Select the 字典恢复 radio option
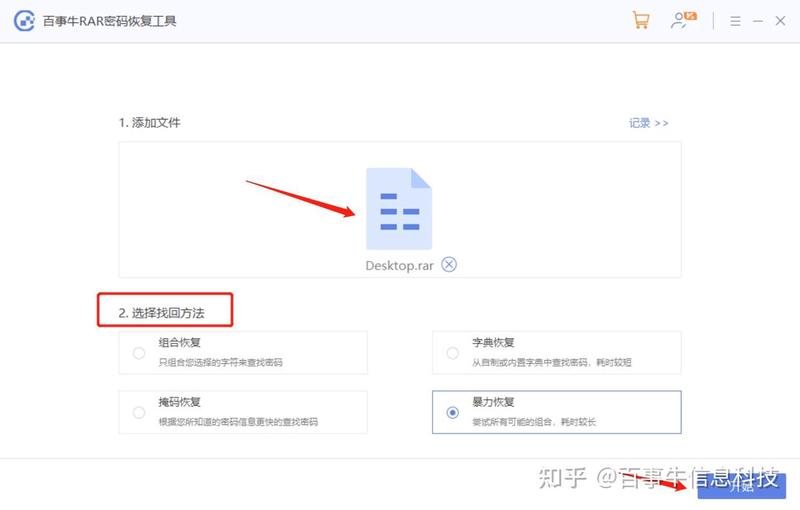The image size is (800, 510). 453,353
